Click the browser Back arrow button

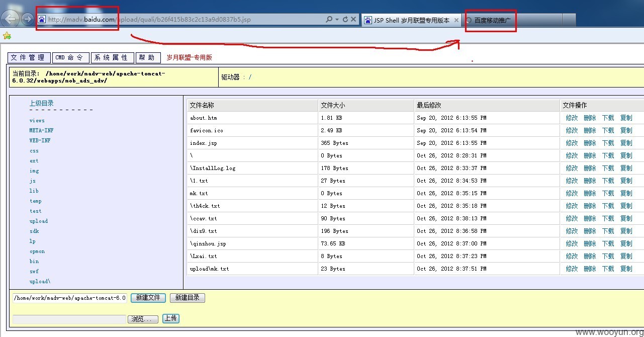click(x=11, y=19)
